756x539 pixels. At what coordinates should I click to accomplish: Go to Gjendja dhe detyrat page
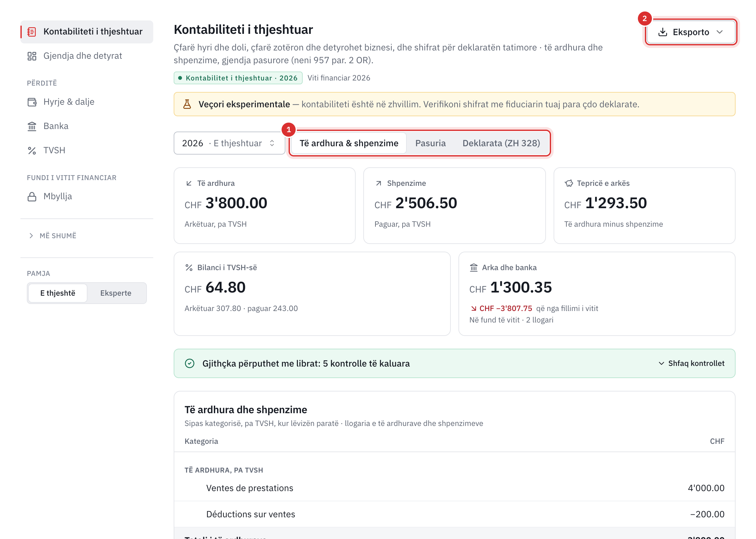(87, 56)
